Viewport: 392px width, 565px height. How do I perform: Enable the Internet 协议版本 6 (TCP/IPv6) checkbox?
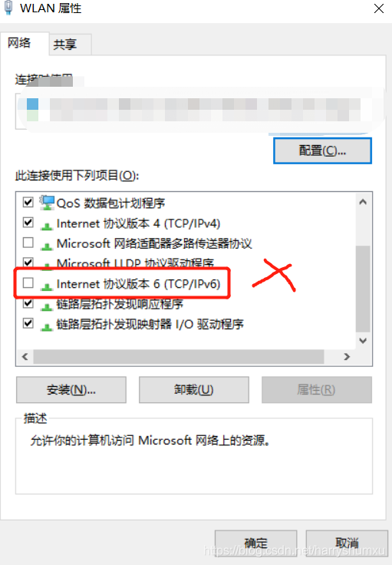[x=28, y=282]
